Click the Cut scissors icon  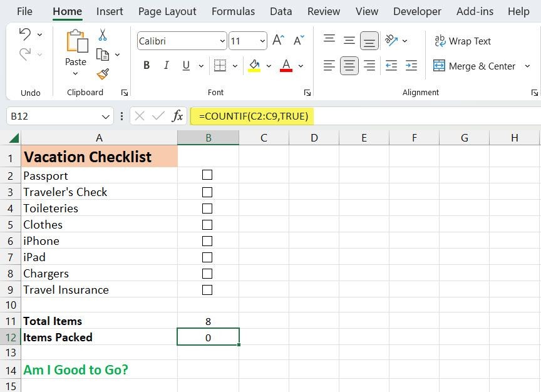click(103, 35)
